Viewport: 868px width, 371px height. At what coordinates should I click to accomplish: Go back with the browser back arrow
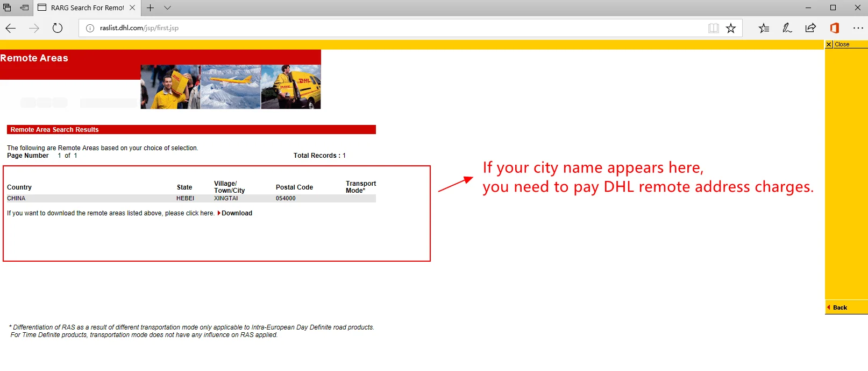tap(11, 28)
